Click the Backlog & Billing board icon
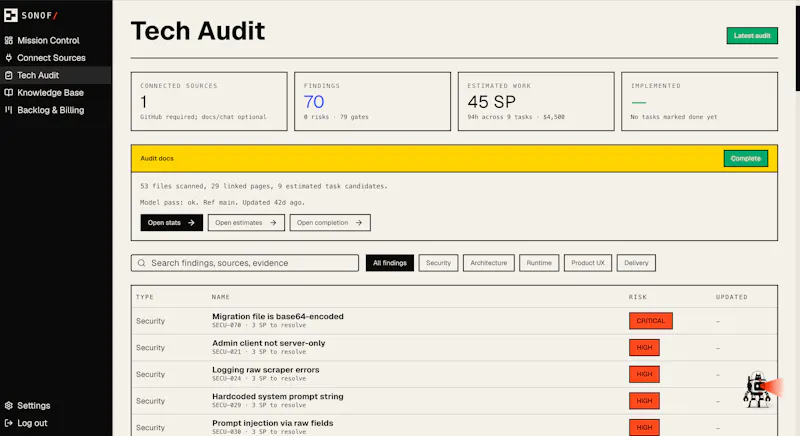Viewport: 800px width, 436px height. [x=9, y=110]
